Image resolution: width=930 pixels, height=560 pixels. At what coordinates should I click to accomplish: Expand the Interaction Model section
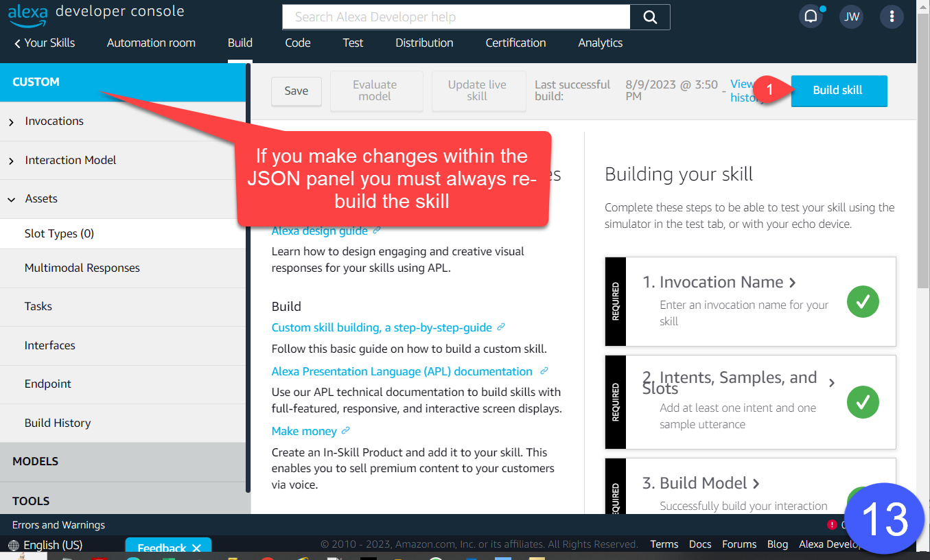click(12, 161)
